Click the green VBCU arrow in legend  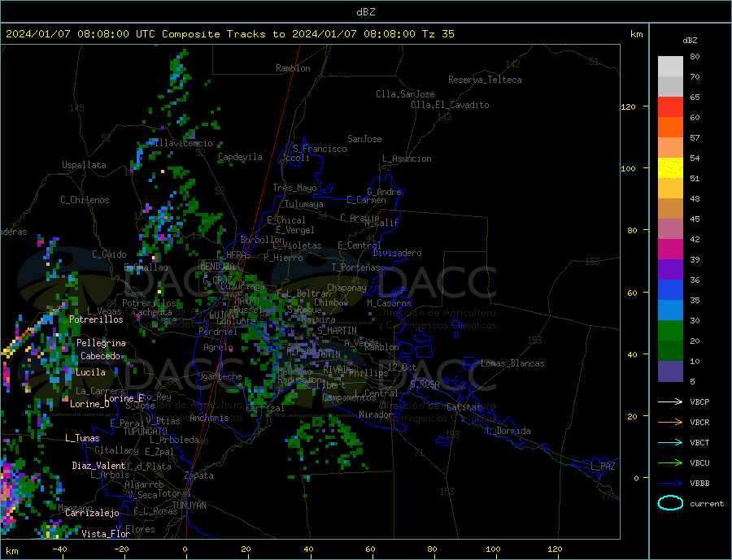pos(670,462)
